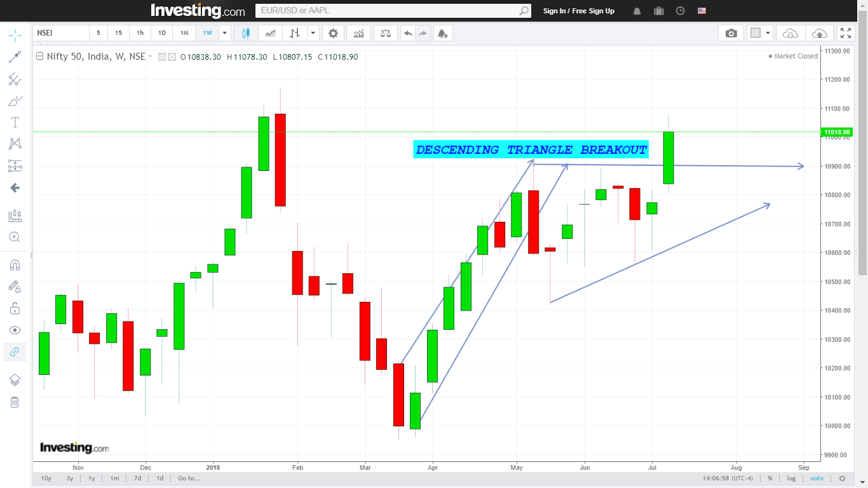Select the 1D timeframe
868x488 pixels.
pos(162,33)
